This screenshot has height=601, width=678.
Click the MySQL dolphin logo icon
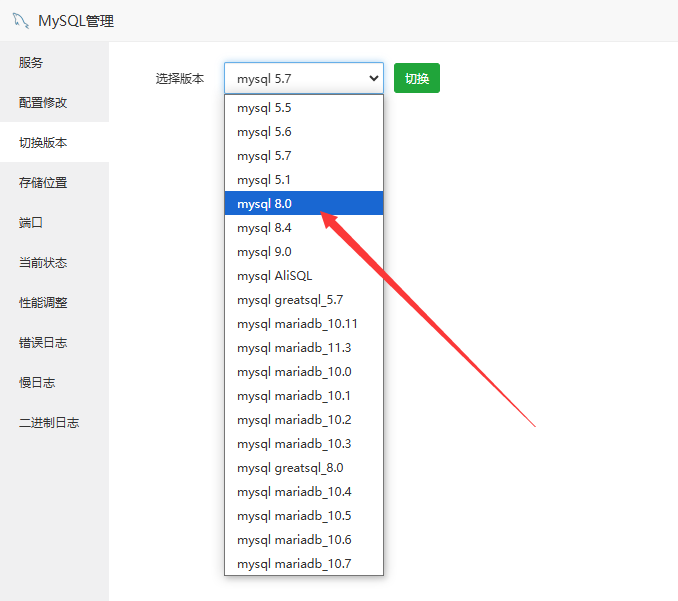(20, 21)
